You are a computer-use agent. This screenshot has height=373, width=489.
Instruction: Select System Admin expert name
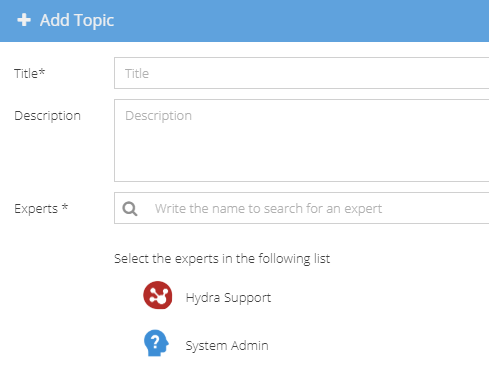point(227,346)
